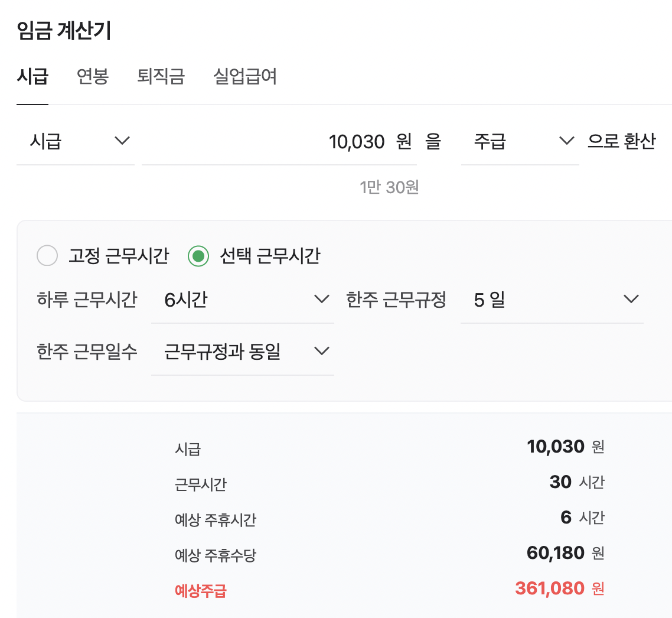Image resolution: width=672 pixels, height=618 pixels.
Task: Expand the 시급 wage type dropdown
Action: coord(74,142)
